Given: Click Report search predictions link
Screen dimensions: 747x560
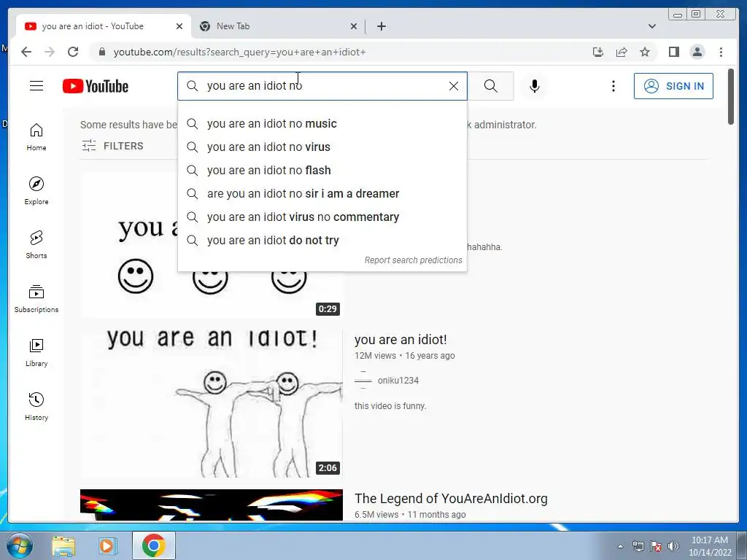Looking at the screenshot, I should pos(413,260).
